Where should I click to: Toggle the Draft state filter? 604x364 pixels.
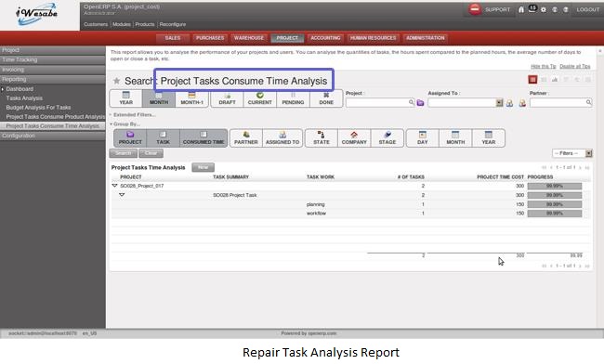coord(227,98)
